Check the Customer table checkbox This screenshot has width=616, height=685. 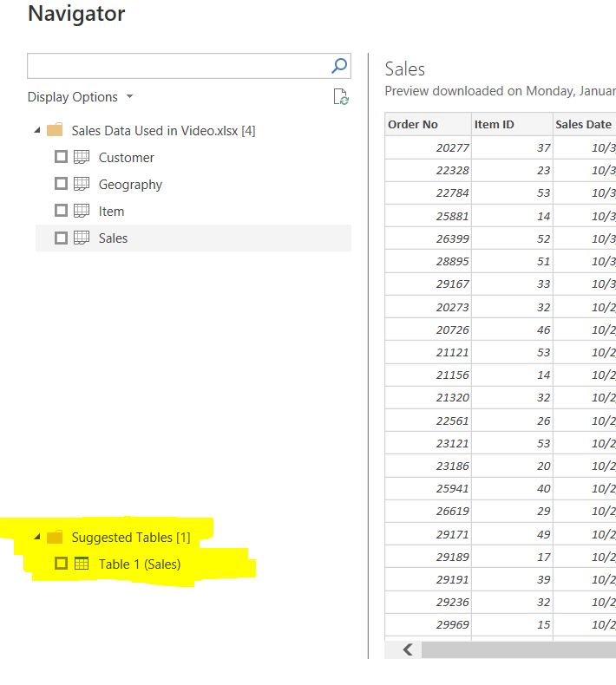[62, 157]
